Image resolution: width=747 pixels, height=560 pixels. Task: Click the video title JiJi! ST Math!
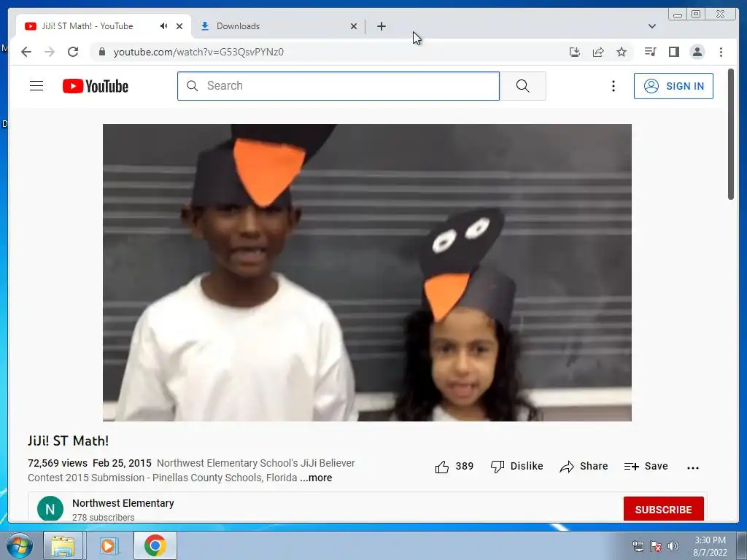(x=68, y=441)
